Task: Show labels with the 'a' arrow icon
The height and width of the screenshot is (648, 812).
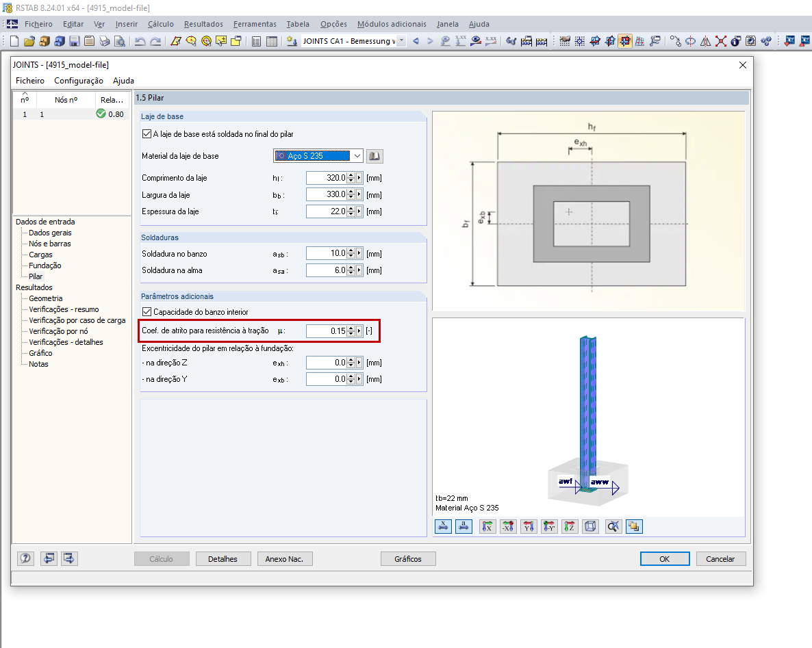Action: [464, 526]
